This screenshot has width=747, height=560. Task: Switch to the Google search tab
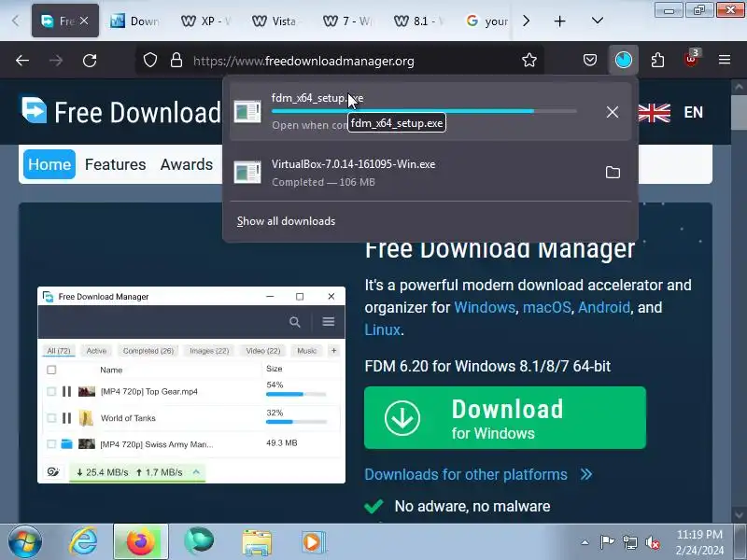(x=486, y=21)
